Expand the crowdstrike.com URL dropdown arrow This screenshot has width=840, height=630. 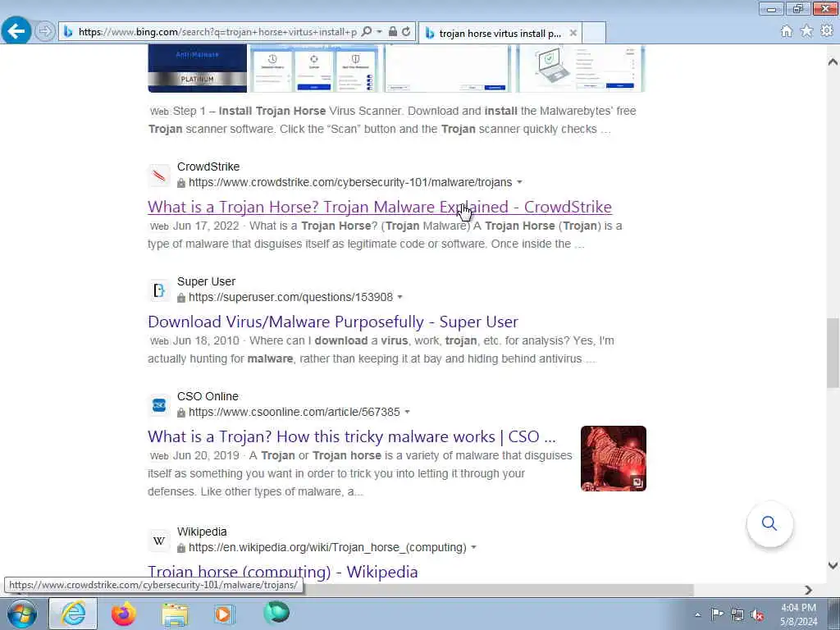519,183
